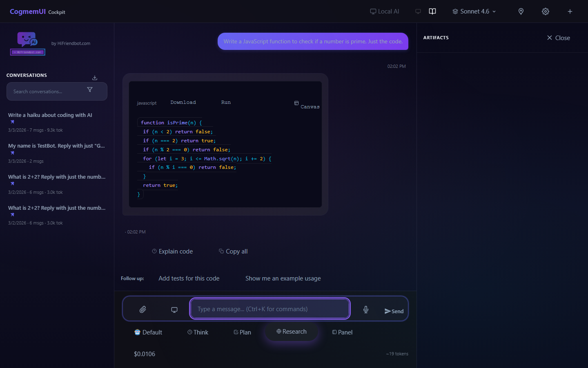Viewport: 588px width, 368px height.
Task: Click the location pin icon
Action: (521, 11)
